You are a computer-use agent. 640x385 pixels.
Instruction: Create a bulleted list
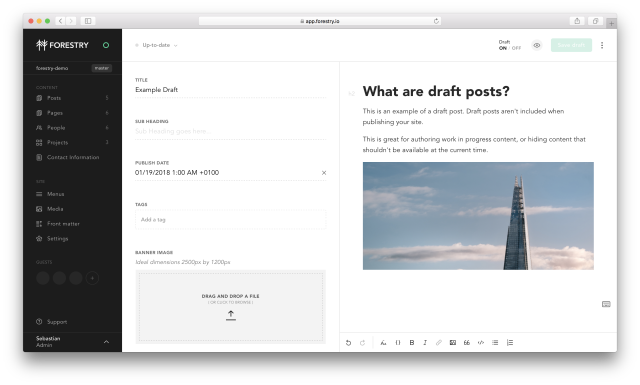[x=495, y=343]
